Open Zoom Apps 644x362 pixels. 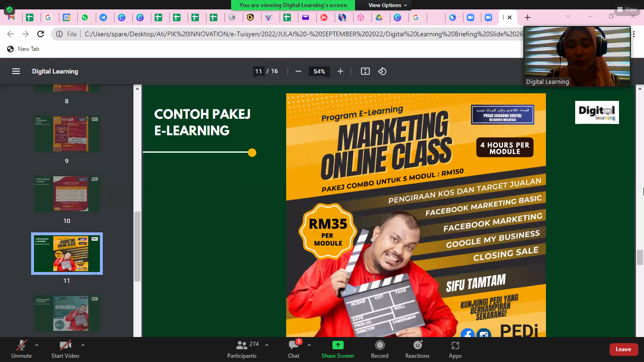455,349
